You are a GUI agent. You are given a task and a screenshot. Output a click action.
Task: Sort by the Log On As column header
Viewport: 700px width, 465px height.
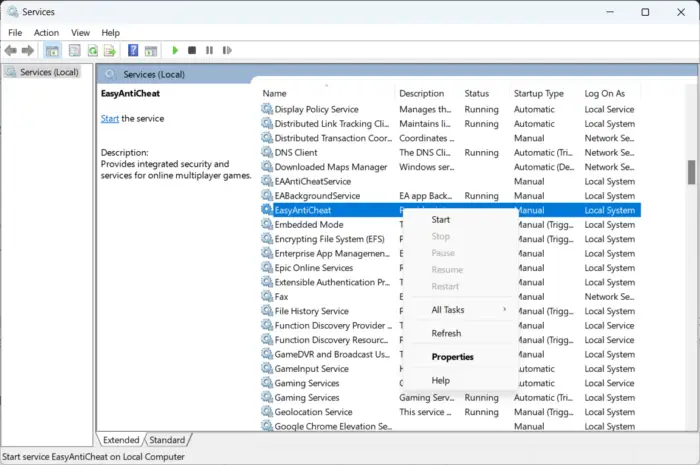coord(610,93)
